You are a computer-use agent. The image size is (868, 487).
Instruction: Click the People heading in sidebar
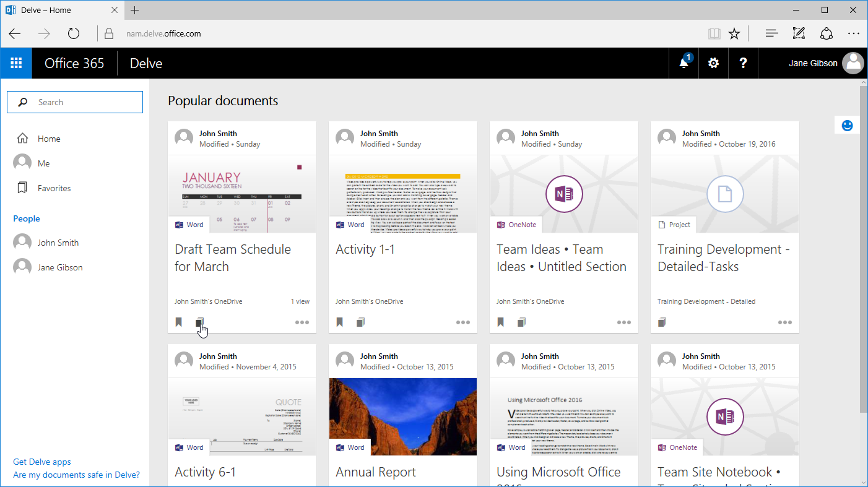27,218
